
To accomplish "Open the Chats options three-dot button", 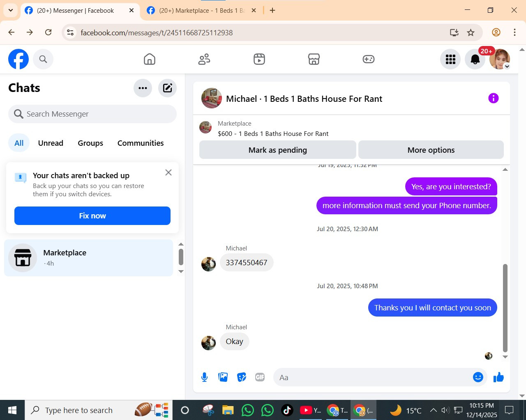I will pyautogui.click(x=143, y=88).
